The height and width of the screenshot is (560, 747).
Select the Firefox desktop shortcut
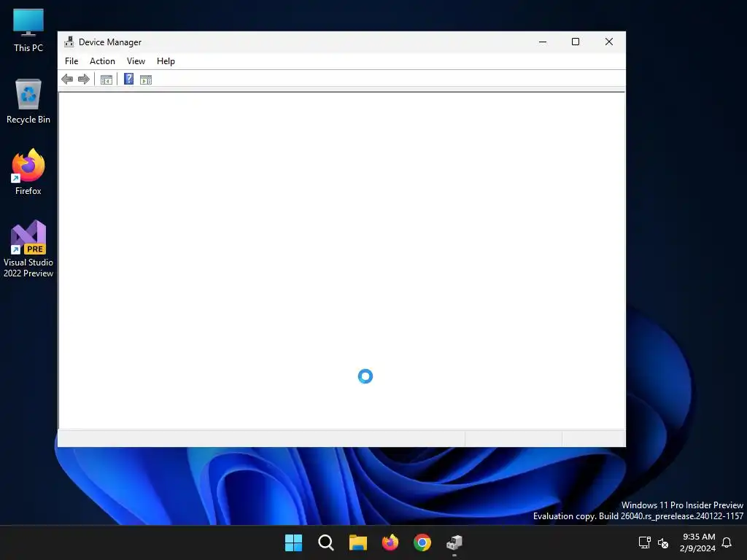[28, 172]
